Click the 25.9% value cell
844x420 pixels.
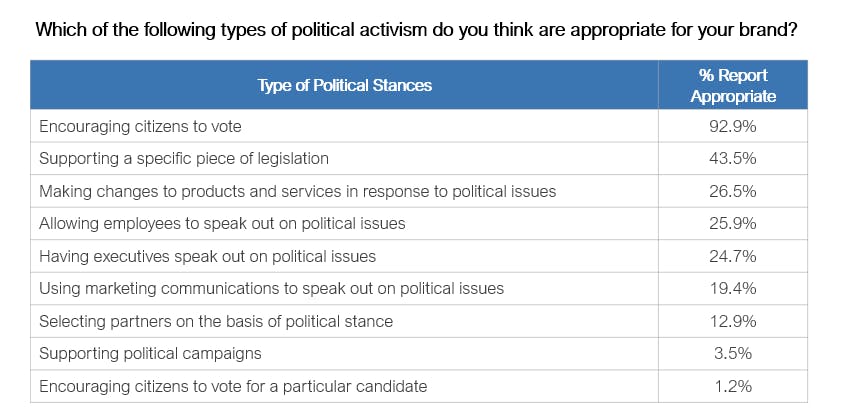(733, 223)
